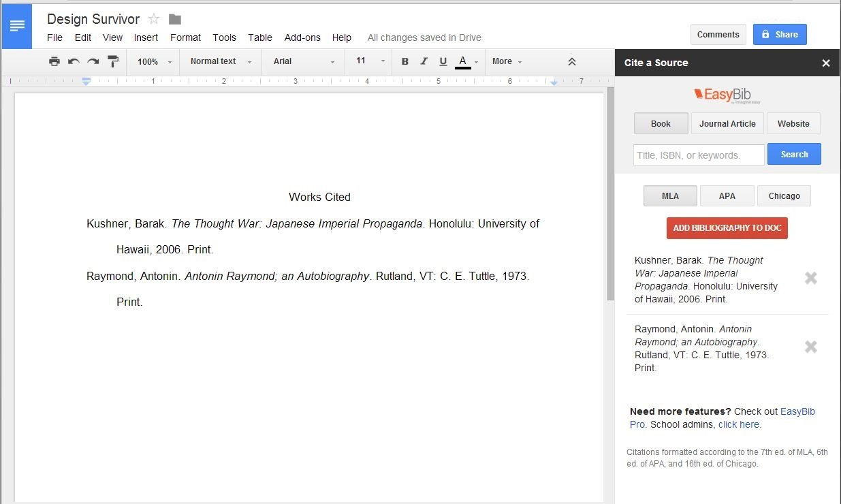Open the text color picker
841x504 pixels.
pos(463,61)
